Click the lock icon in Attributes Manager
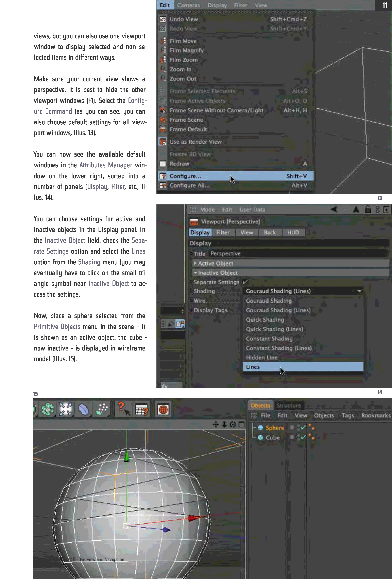The height and width of the screenshot is (579, 392). pyautogui.click(x=368, y=209)
